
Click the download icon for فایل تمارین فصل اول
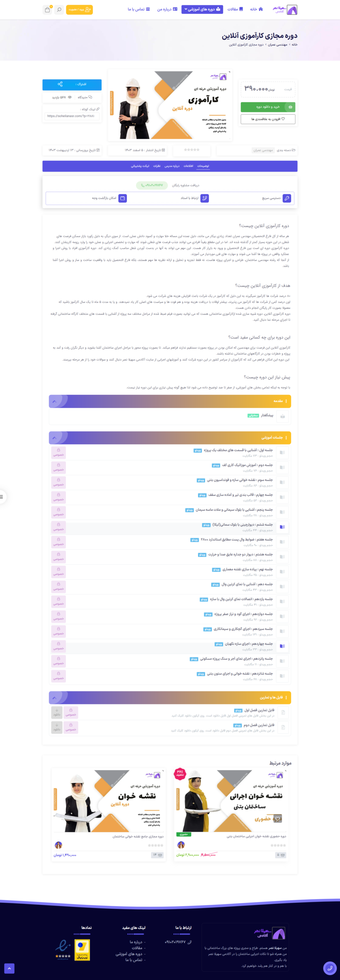coord(57,712)
